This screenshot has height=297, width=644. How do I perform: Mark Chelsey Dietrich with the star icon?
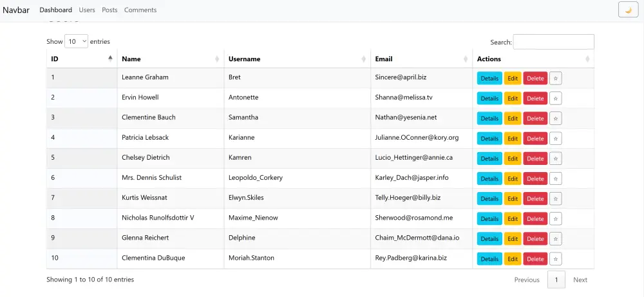[556, 158]
